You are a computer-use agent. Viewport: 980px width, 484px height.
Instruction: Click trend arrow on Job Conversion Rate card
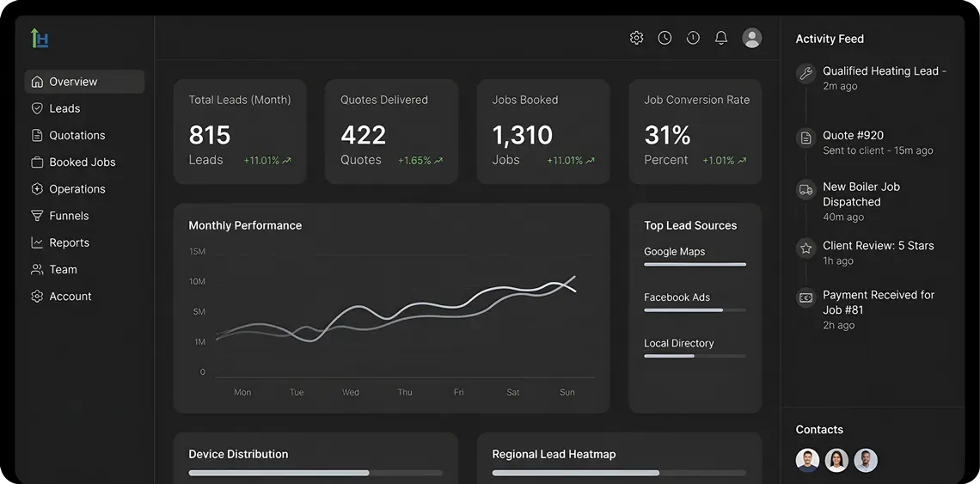[x=743, y=161]
